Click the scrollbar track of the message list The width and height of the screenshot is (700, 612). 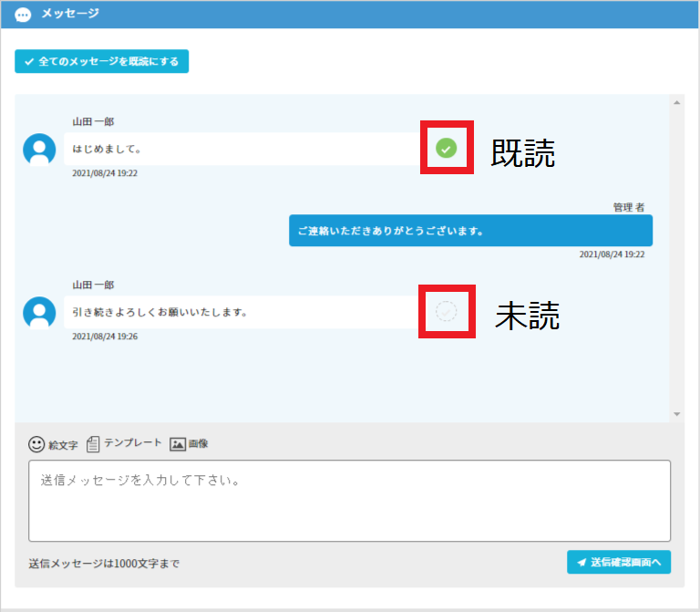pos(676,255)
